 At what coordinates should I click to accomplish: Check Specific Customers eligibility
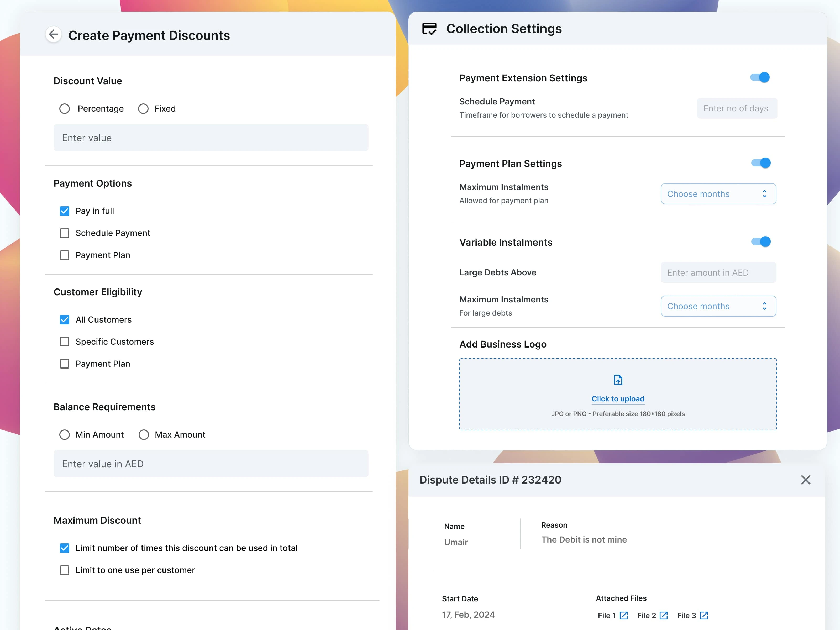click(x=65, y=342)
